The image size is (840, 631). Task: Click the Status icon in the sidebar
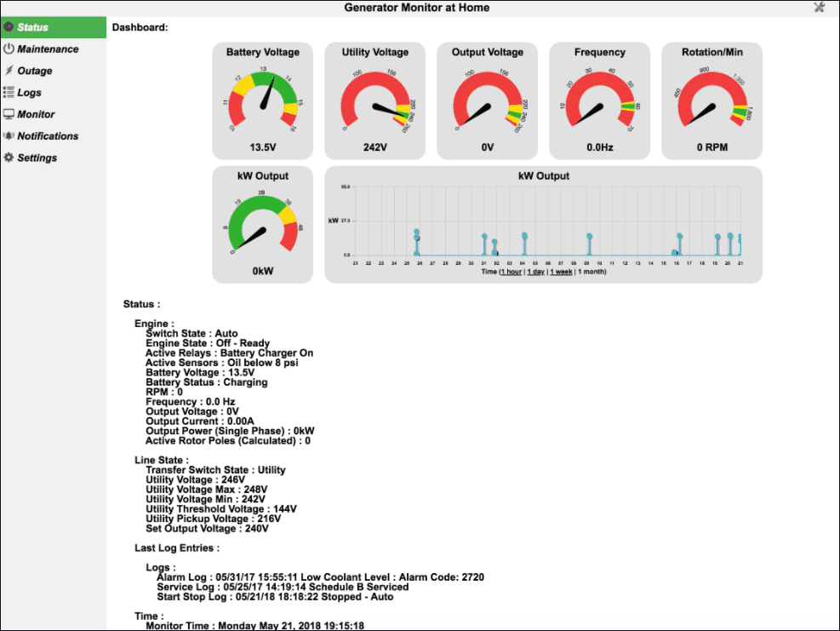coord(9,26)
